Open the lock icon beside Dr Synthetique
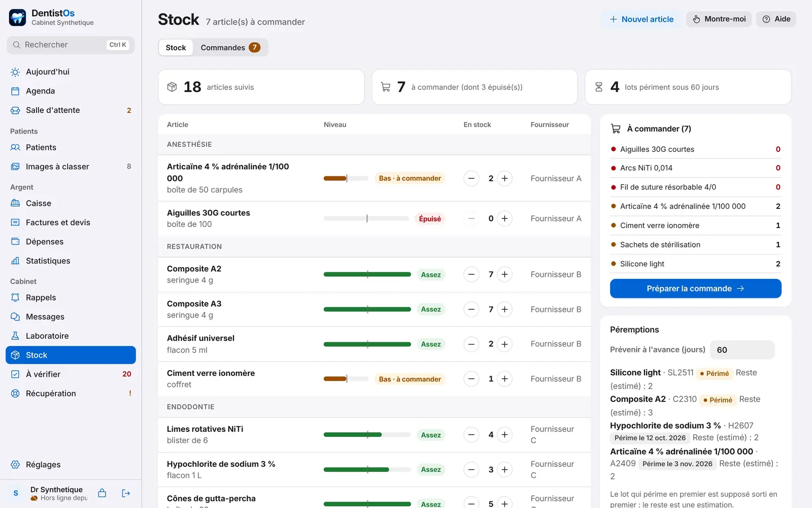This screenshot has width=812, height=508. pyautogui.click(x=102, y=493)
